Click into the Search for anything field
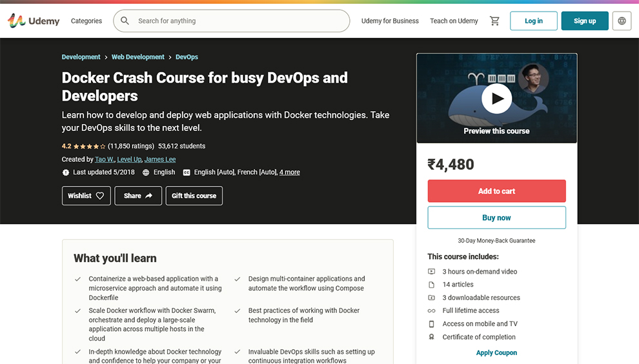The height and width of the screenshot is (364, 639). [239, 21]
